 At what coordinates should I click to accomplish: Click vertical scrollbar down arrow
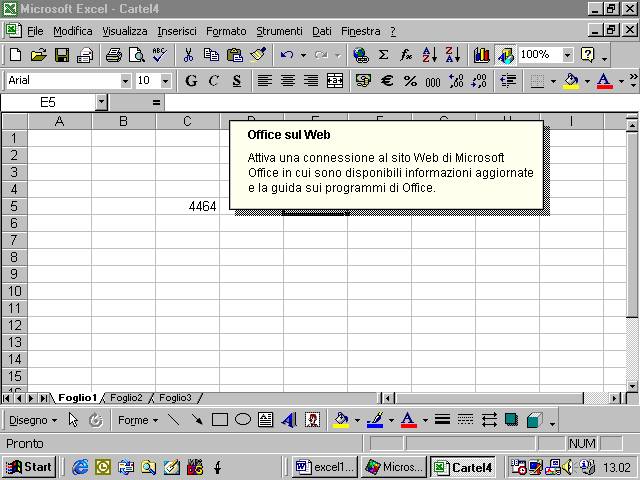(x=632, y=386)
